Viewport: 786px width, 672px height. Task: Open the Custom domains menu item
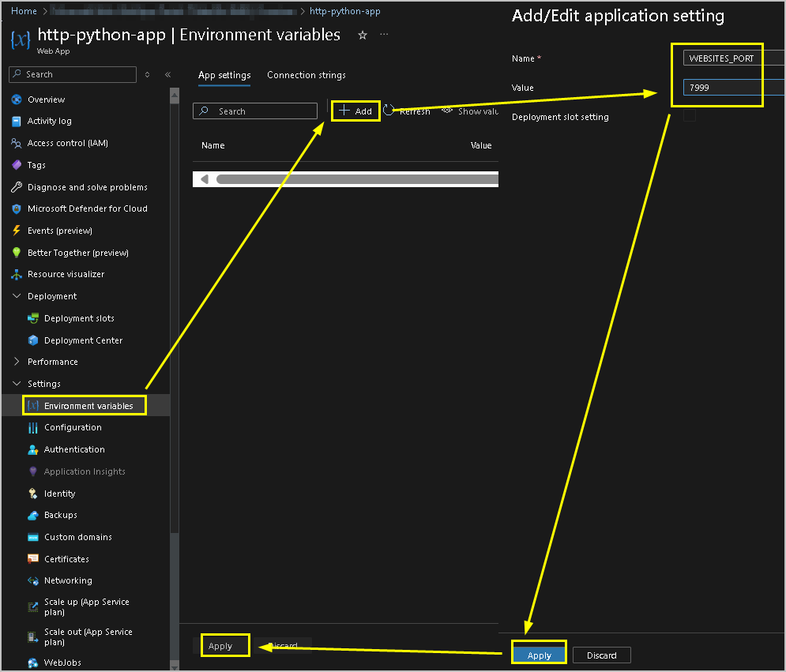point(78,537)
